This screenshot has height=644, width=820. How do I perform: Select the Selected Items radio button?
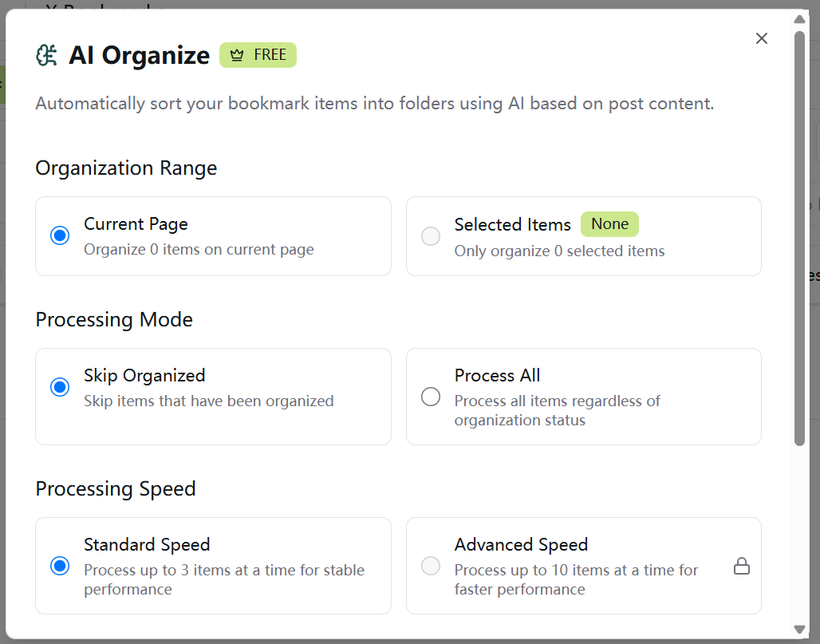(431, 236)
